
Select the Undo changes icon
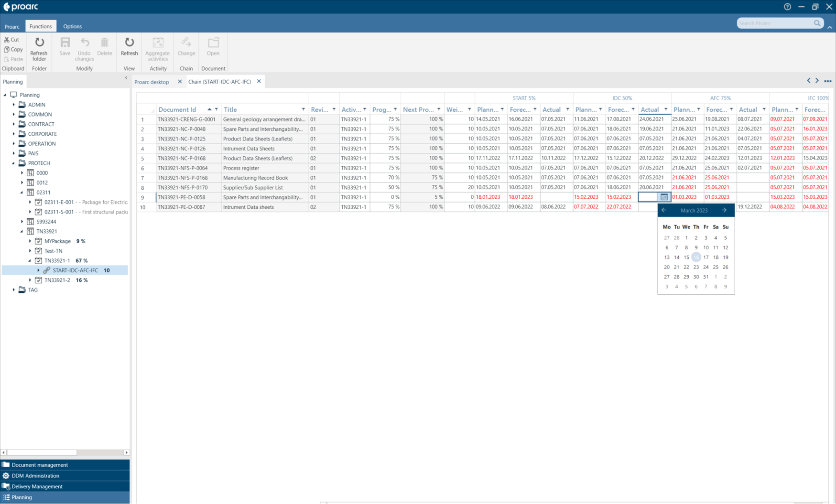(84, 43)
